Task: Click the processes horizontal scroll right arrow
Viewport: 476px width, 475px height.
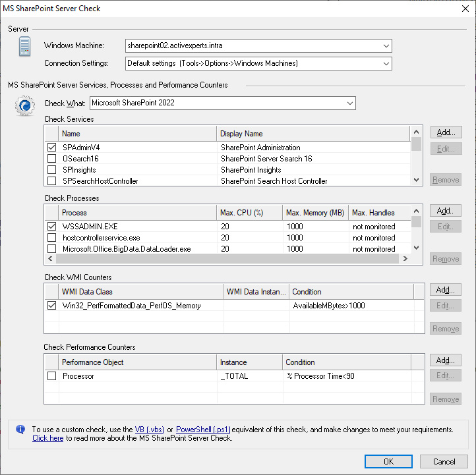Action: tap(405, 259)
